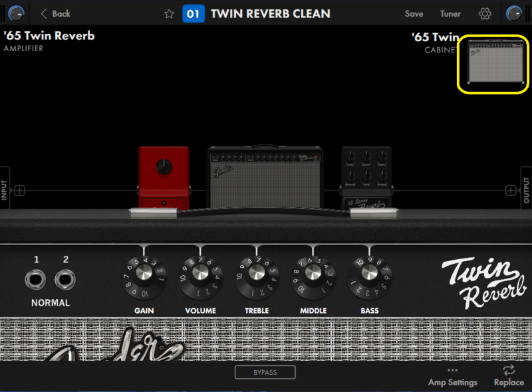Save the Twin Reverb Clean preset

[x=414, y=14]
